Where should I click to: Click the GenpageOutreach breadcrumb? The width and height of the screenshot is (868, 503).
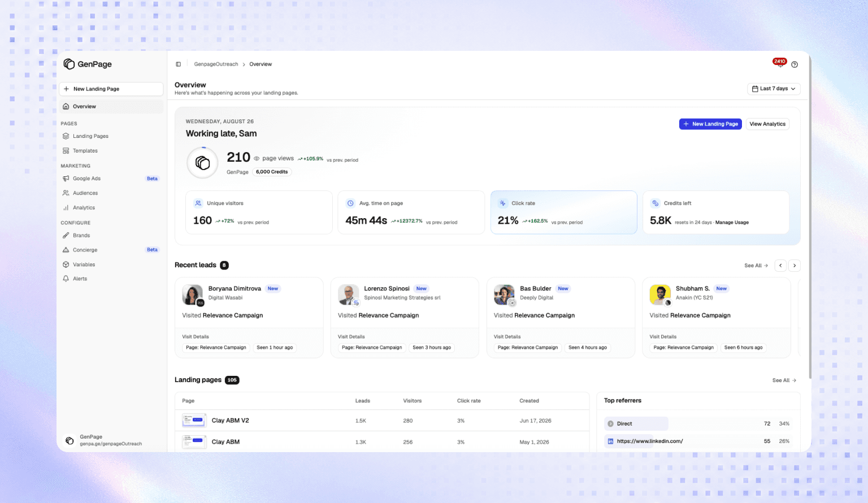[216, 64]
